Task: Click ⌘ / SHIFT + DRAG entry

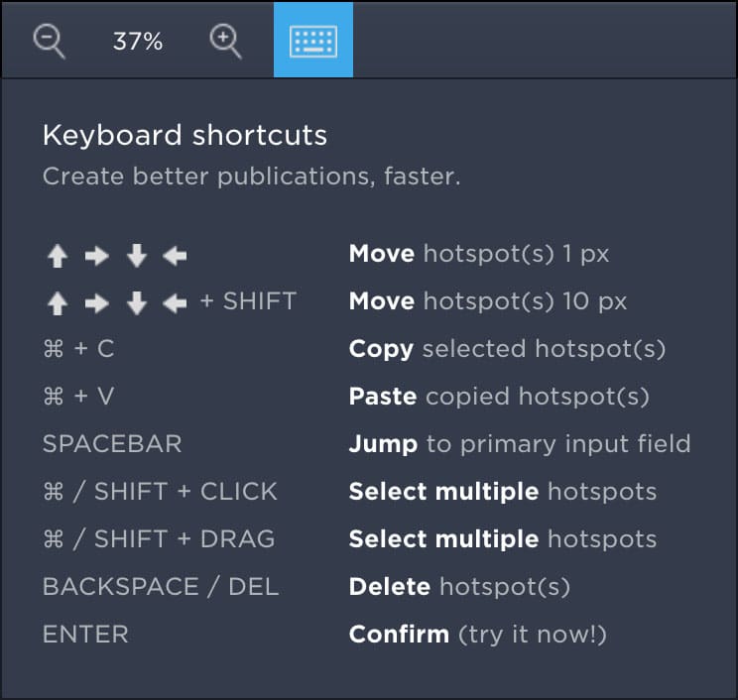Action: [x=158, y=539]
